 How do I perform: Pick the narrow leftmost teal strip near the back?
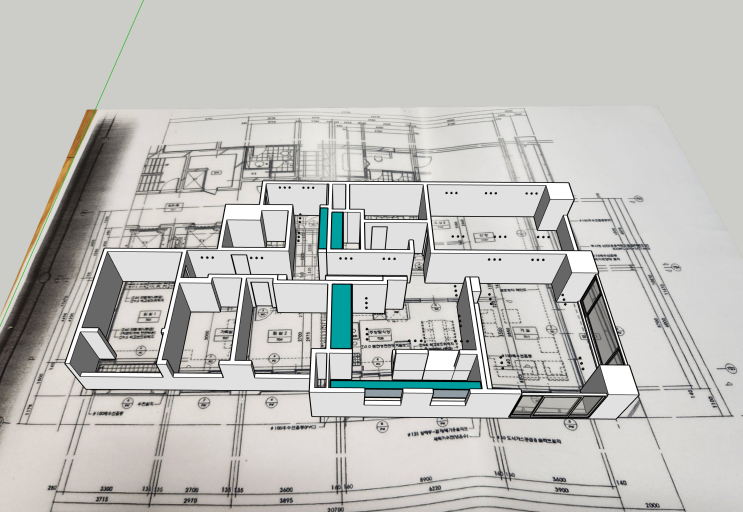pos(323,228)
